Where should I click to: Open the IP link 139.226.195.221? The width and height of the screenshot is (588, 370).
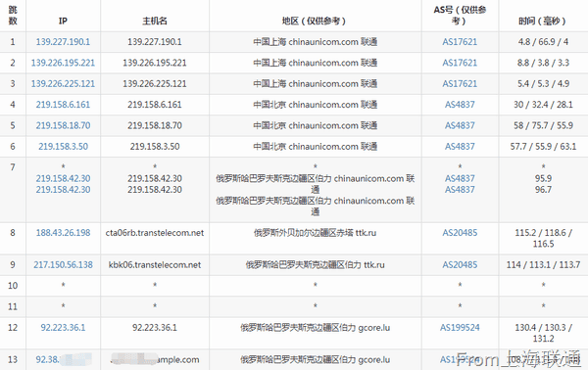[x=63, y=63]
